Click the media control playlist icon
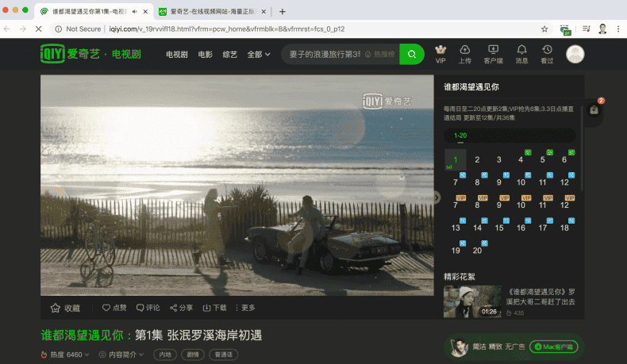 587,29
